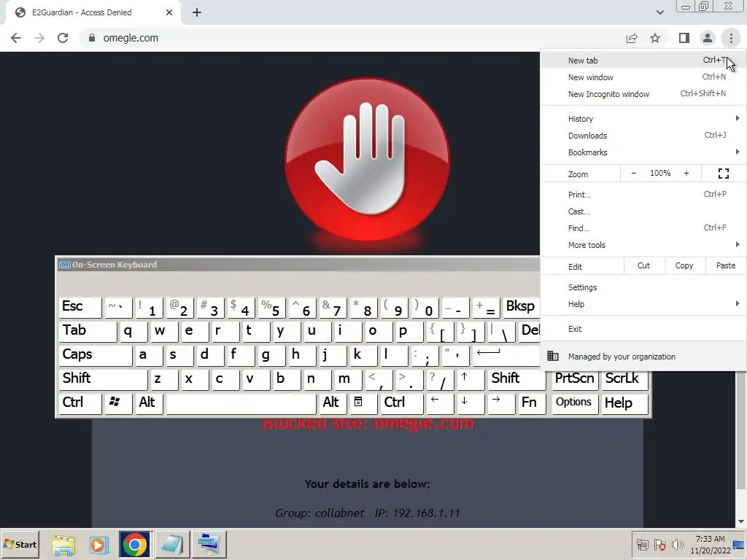Screen dimensions: 747x560
Task: Select Cast... in the Chrome menu
Action: [x=643, y=211]
